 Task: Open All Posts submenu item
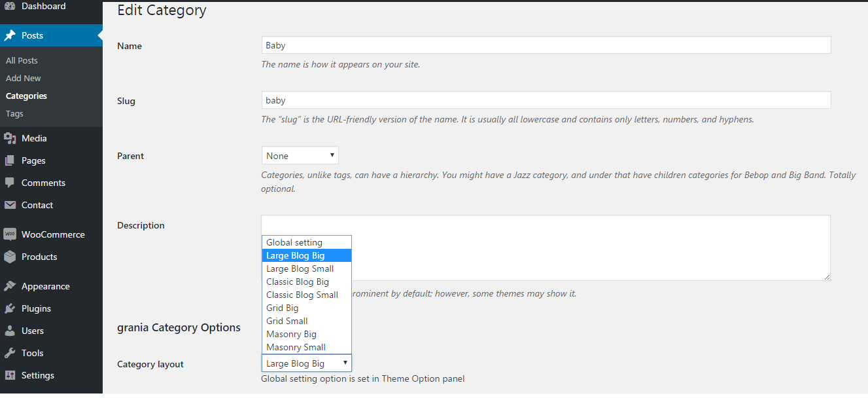click(x=22, y=60)
